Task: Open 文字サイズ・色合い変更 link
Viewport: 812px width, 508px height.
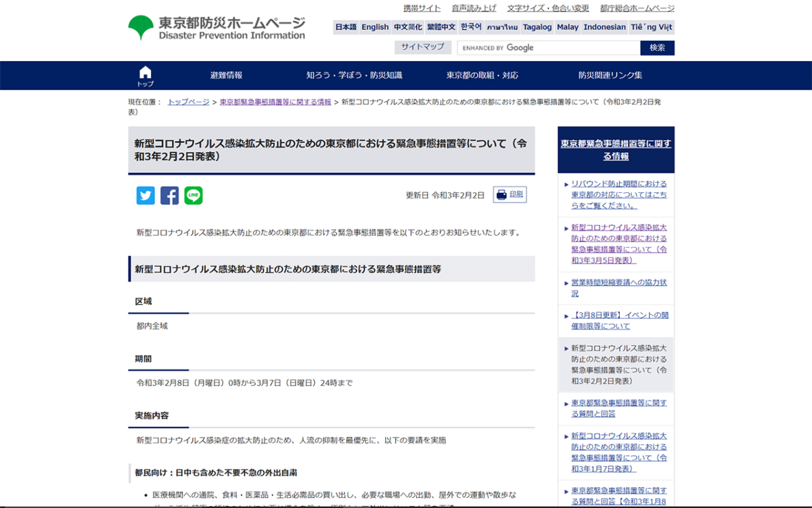Action: click(x=548, y=8)
